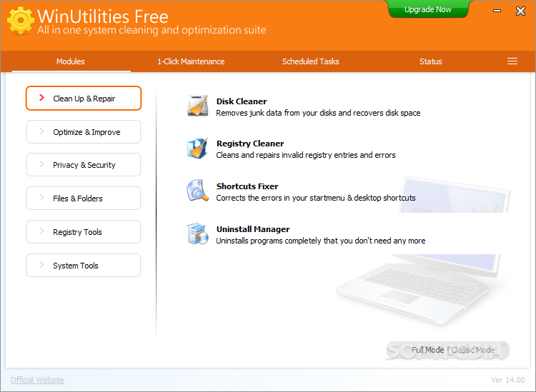The image size is (536, 392).
Task: Open the Shortcuts Fixer title link
Action: tap(247, 186)
